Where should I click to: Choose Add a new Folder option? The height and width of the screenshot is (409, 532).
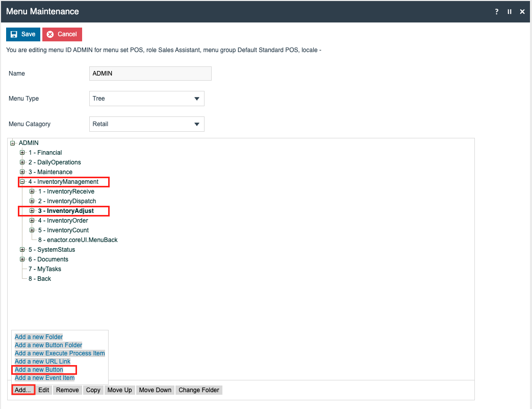(x=39, y=337)
